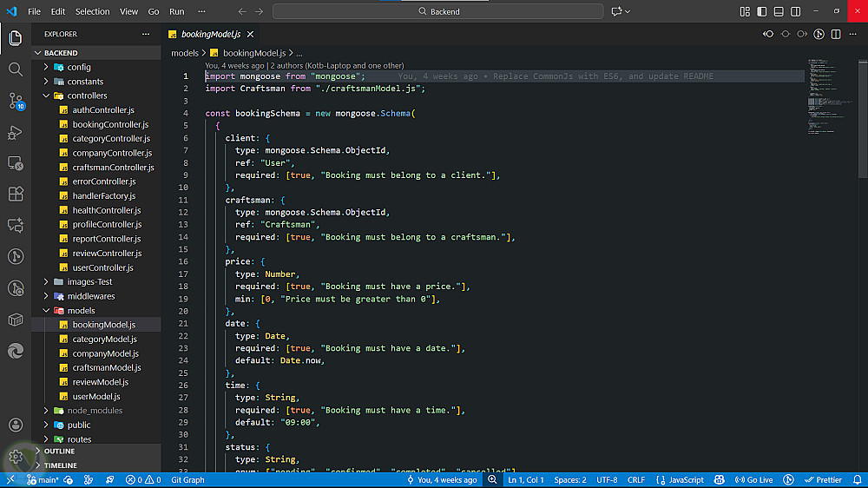Open Source Control view with 10 badge
The height and width of the screenshot is (488, 868).
click(x=15, y=101)
